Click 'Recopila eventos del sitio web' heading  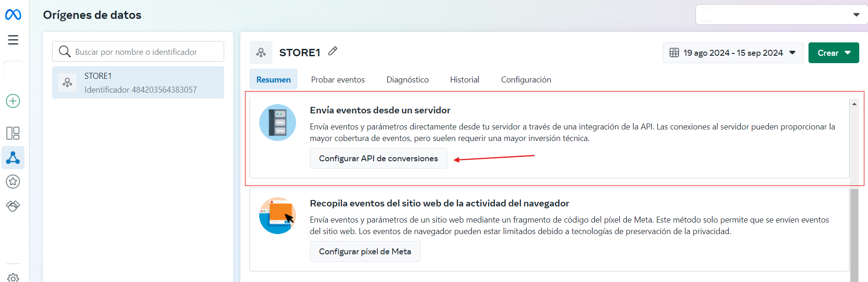tap(440, 203)
